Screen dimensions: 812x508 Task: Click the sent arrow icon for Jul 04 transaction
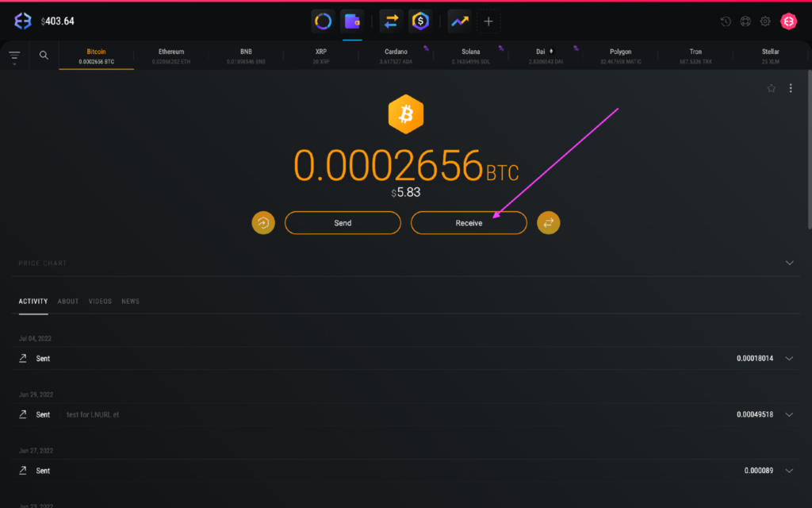pos(23,358)
